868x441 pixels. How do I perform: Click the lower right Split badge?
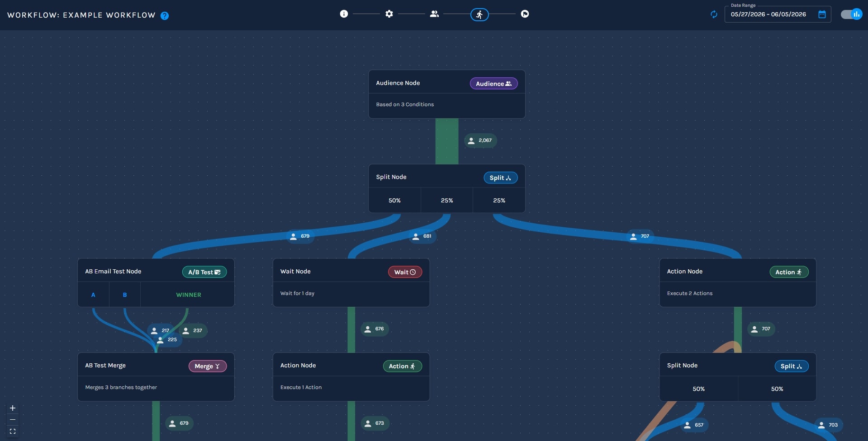tap(792, 366)
